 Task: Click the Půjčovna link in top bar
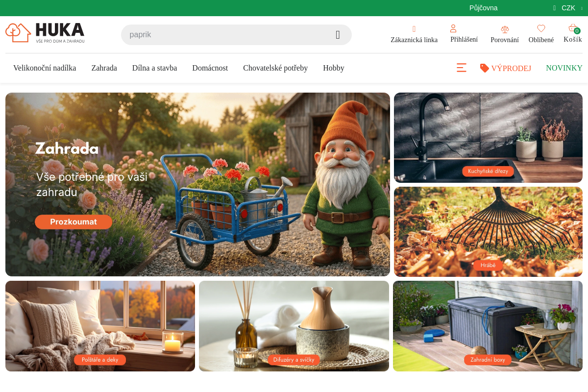(x=483, y=8)
